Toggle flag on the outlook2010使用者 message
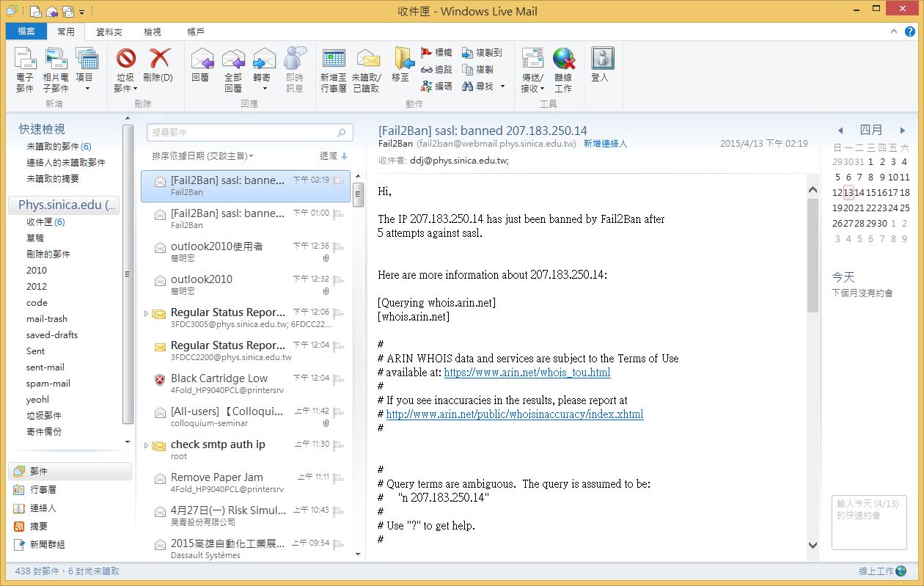924x586 pixels. 338,246
